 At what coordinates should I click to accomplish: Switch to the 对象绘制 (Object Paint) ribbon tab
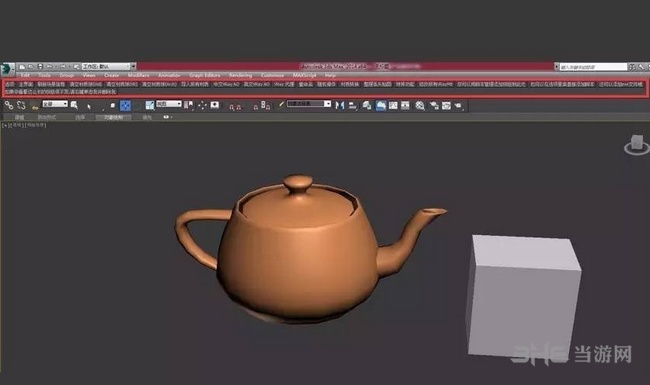click(x=113, y=118)
